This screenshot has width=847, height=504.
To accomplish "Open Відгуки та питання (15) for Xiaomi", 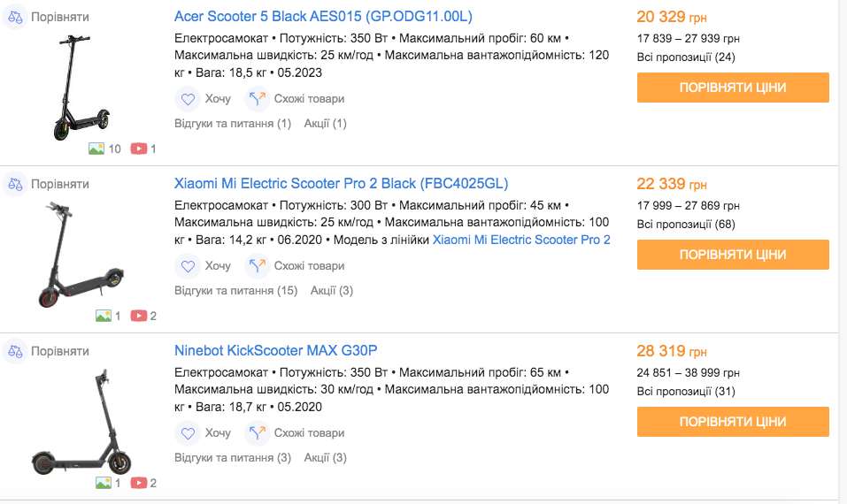I will (235, 290).
